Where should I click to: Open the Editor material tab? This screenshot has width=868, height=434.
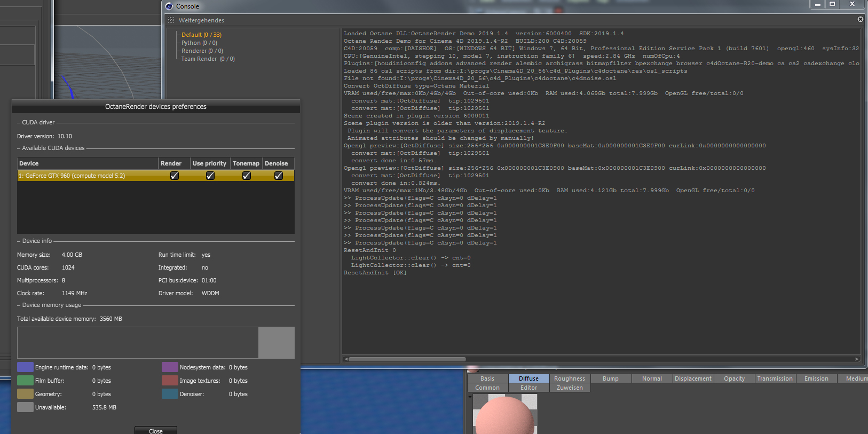click(528, 388)
